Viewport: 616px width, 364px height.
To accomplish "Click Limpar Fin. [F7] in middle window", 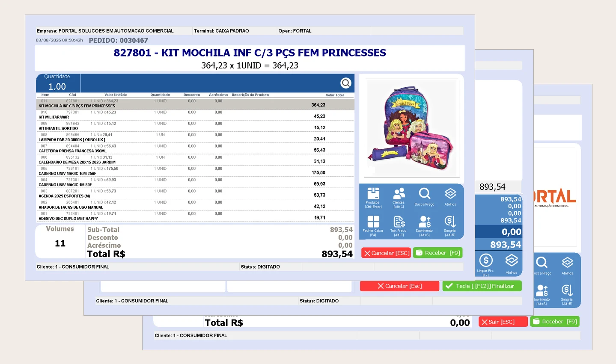I will click(x=485, y=265).
